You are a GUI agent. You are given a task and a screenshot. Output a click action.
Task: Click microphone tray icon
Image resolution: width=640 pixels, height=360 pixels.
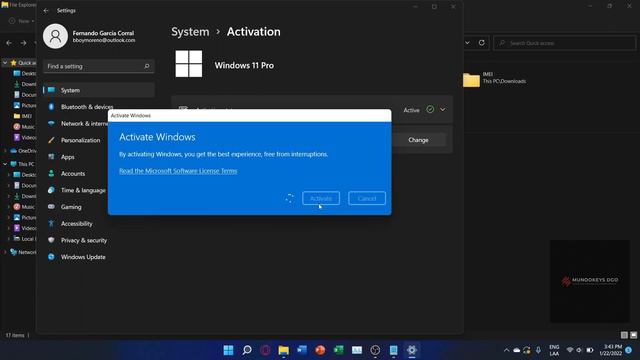[538, 350]
